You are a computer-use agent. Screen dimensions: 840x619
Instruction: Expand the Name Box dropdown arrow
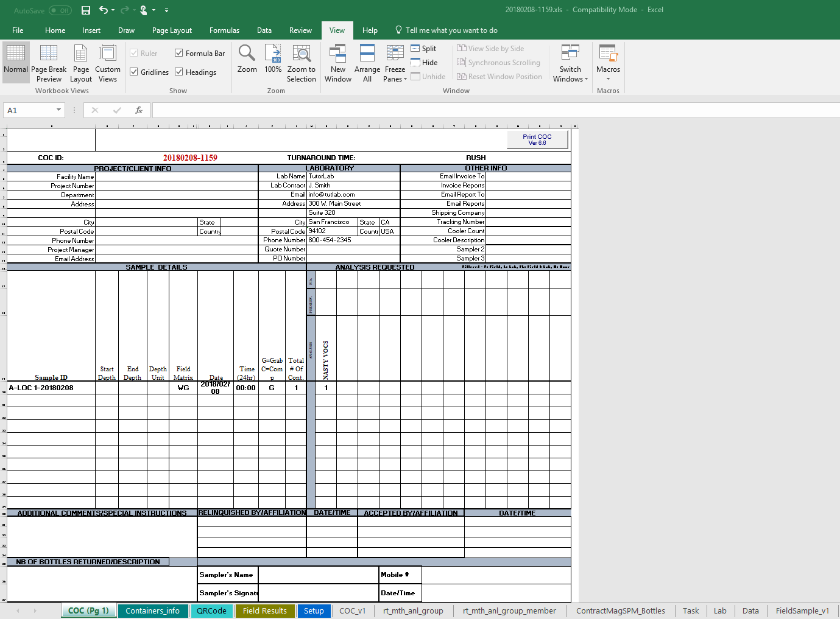click(58, 110)
